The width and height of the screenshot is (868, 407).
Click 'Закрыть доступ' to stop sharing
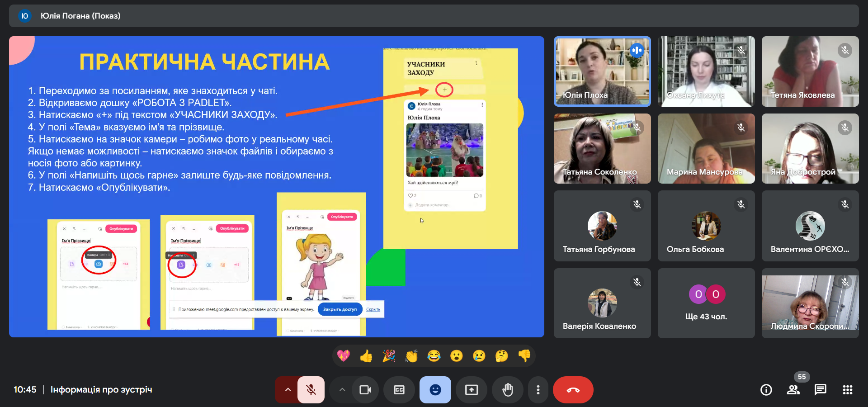(x=340, y=309)
